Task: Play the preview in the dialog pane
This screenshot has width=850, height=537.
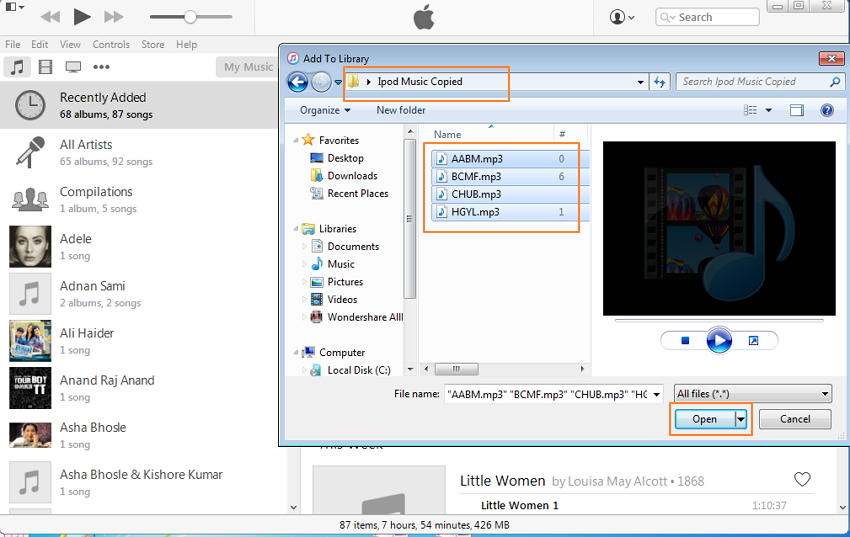Action: tap(719, 341)
